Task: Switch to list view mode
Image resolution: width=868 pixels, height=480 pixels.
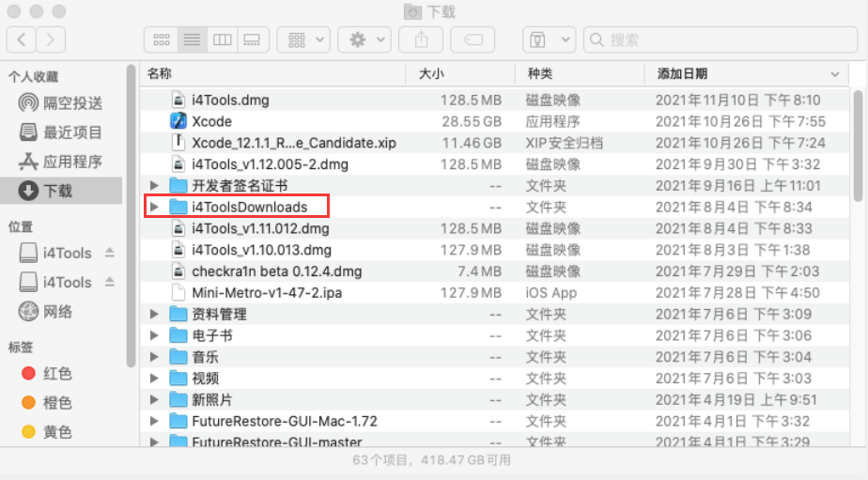Action: click(x=192, y=39)
